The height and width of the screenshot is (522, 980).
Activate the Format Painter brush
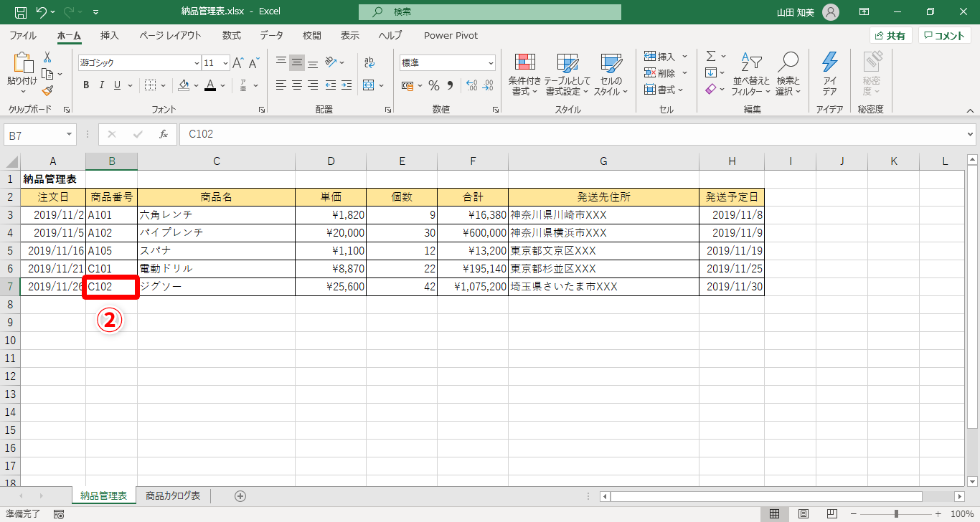point(47,90)
